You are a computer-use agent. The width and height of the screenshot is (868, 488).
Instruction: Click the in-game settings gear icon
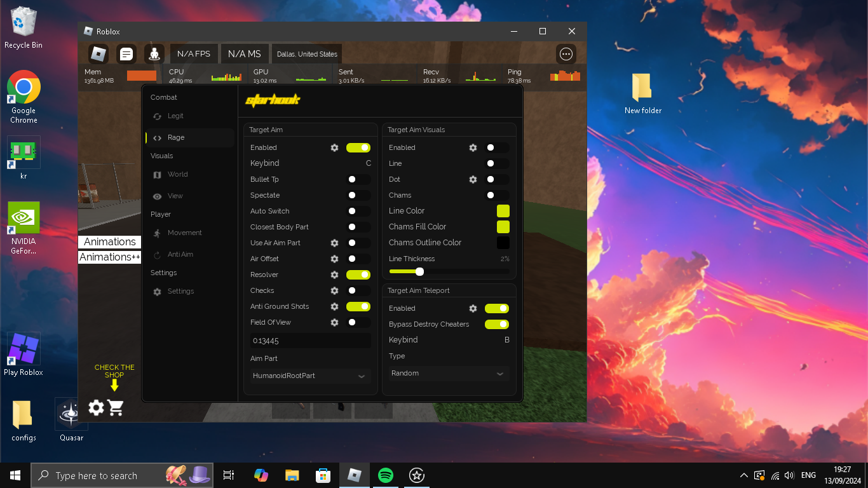pos(96,407)
